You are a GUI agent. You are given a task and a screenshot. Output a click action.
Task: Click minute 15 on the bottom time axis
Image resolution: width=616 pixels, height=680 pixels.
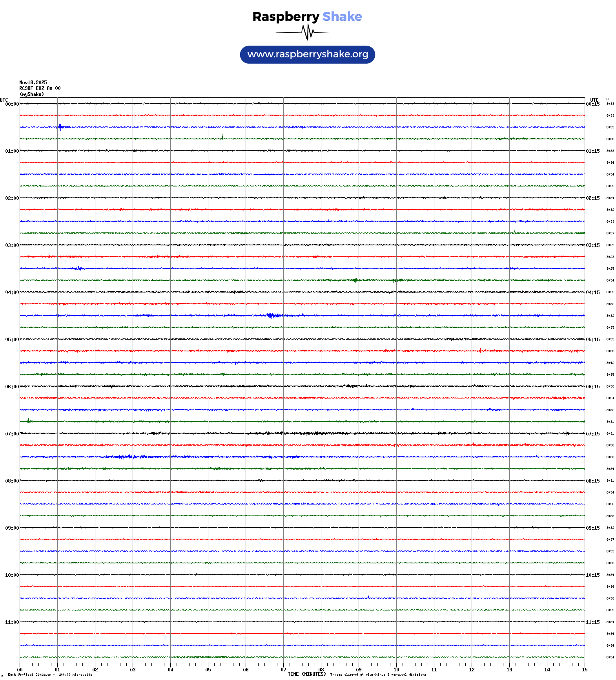coord(584,670)
